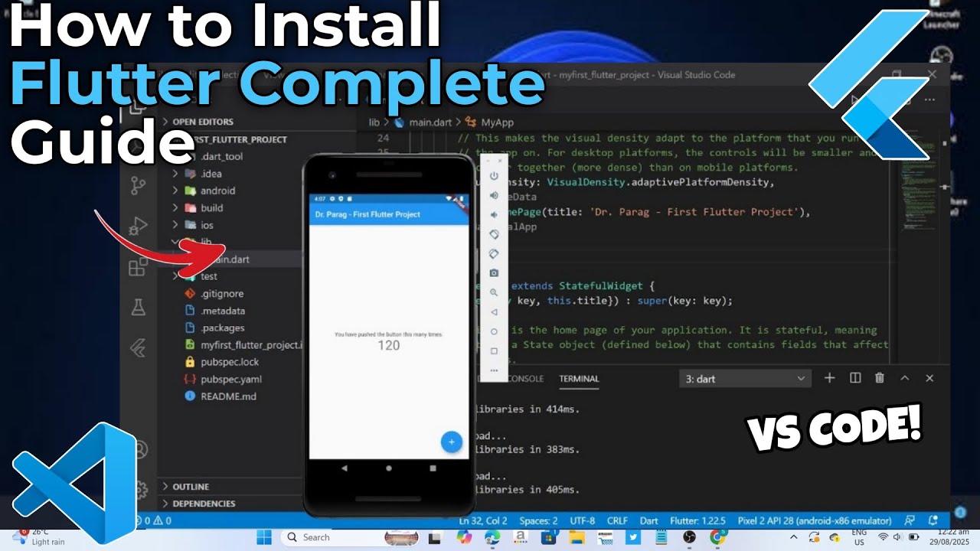This screenshot has width=980, height=551.
Task: Open the notifications bell in status bar
Action: [933, 520]
